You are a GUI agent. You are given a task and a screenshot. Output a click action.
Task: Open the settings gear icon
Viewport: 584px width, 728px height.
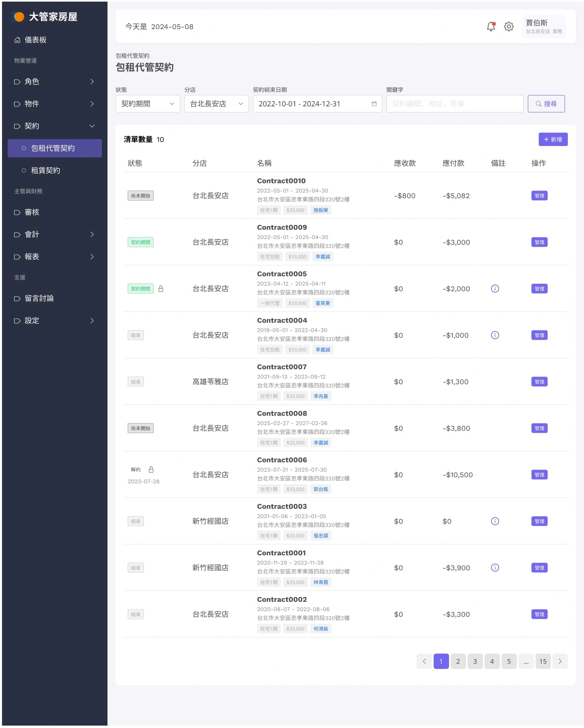[508, 27]
